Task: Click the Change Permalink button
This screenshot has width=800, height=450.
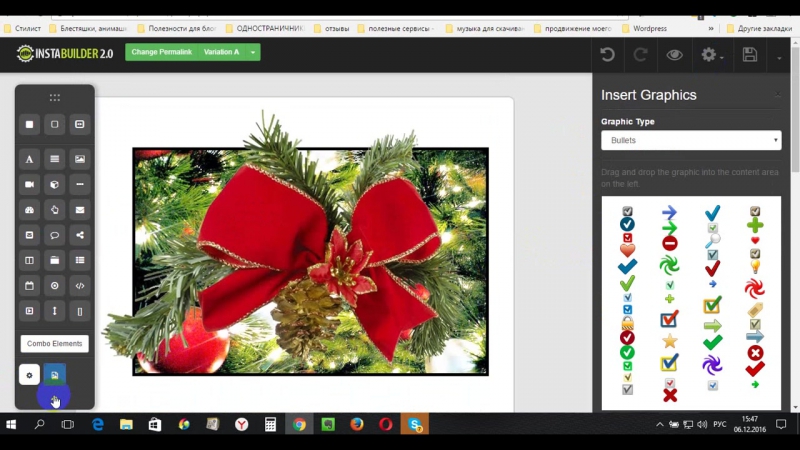Action: point(161,52)
